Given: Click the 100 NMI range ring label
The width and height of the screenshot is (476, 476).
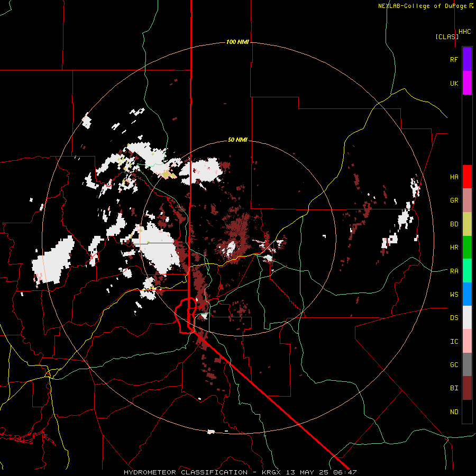Looking at the screenshot, I should [237, 42].
